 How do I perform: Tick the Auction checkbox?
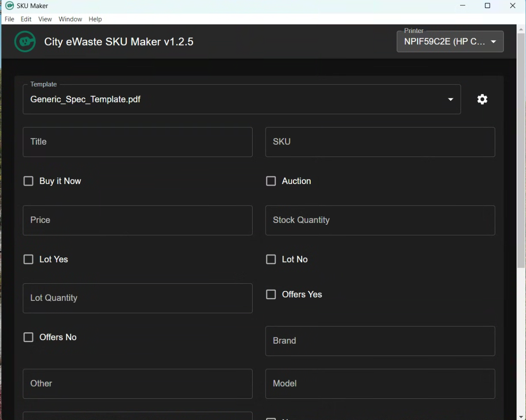(x=271, y=181)
